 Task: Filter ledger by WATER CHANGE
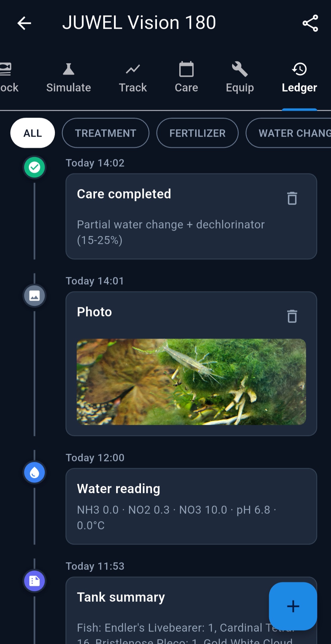tap(291, 133)
